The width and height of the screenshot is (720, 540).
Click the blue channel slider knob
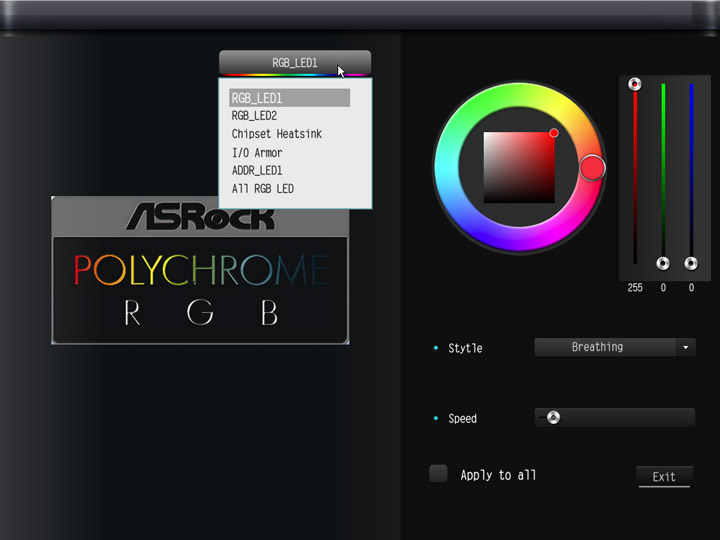pyautogui.click(x=692, y=264)
